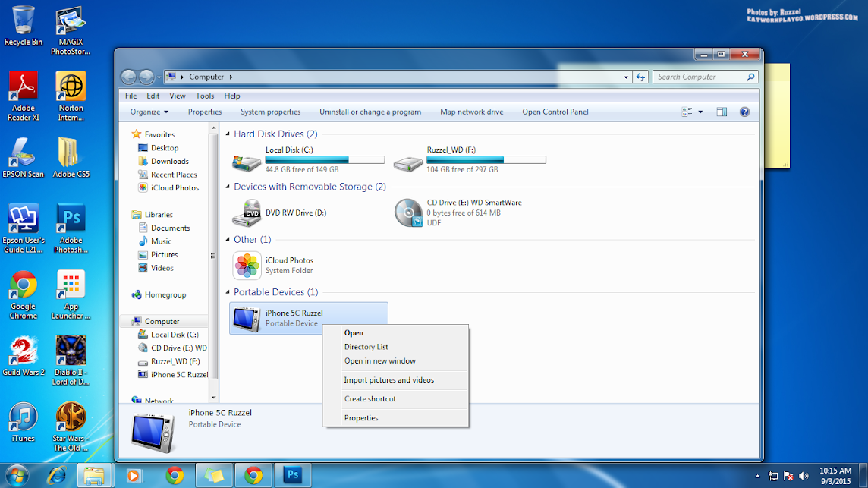Viewport: 868px width, 488px height.
Task: Open MAGIX PhotoStory desktop shortcut
Action: (x=71, y=30)
